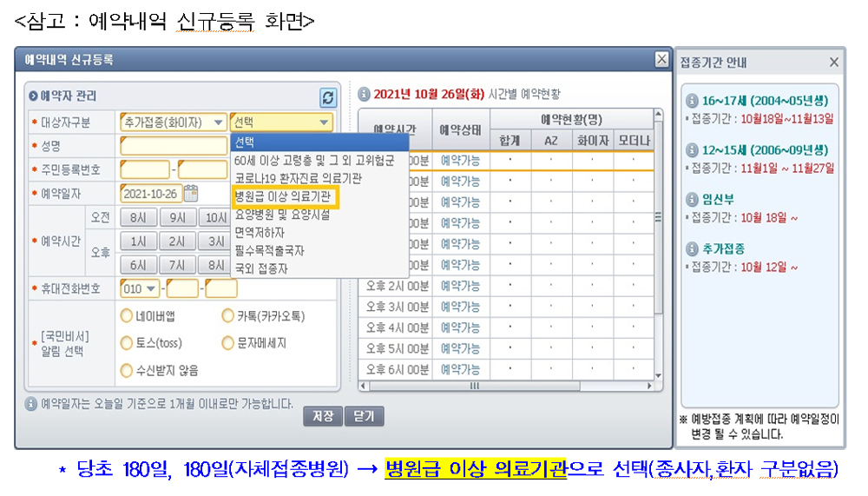This screenshot has width=868, height=496.
Task: Click the 모더나 column header
Action: point(634,141)
